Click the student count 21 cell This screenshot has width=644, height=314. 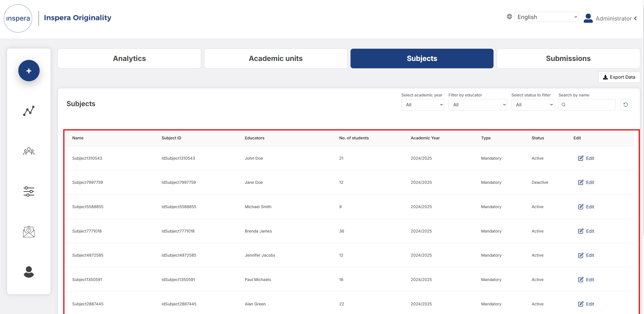click(x=341, y=158)
